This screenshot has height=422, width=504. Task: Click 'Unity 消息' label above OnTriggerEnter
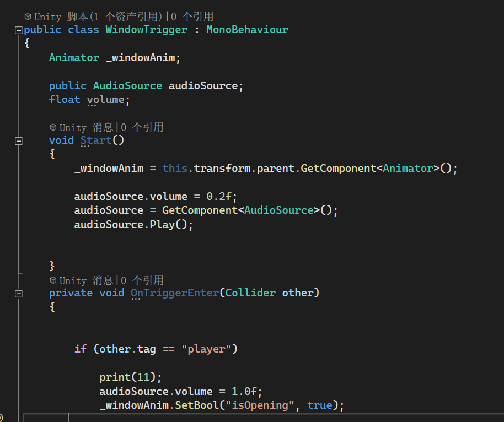point(86,280)
